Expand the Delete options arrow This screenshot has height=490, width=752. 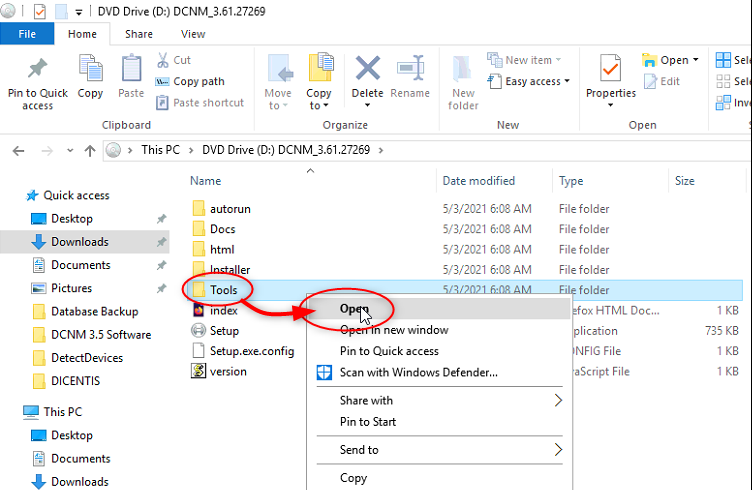tap(367, 105)
